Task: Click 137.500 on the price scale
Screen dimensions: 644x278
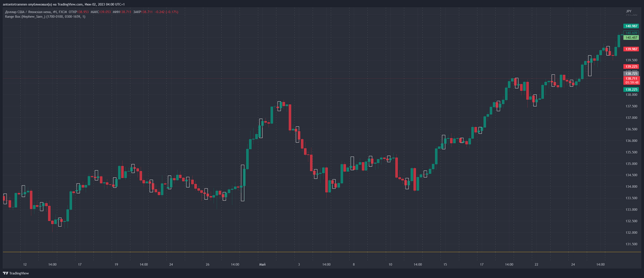Action: point(631,106)
